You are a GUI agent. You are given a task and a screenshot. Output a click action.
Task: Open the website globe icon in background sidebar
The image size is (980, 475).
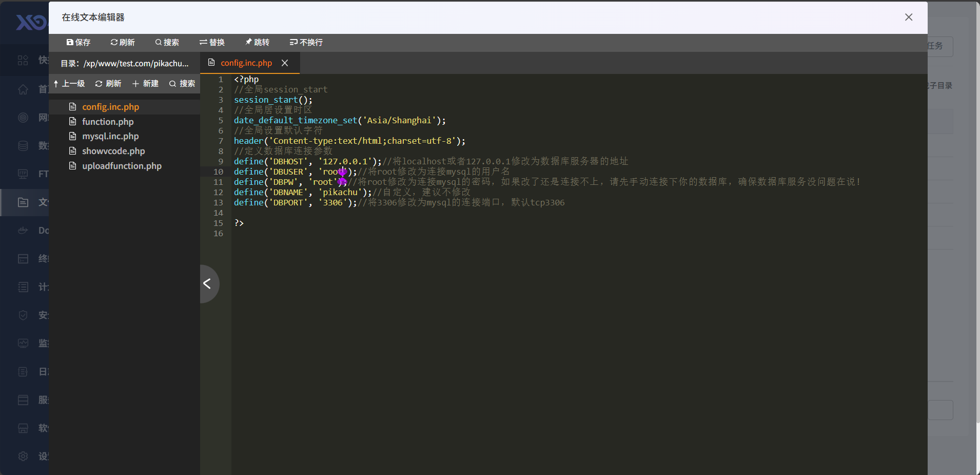23,118
